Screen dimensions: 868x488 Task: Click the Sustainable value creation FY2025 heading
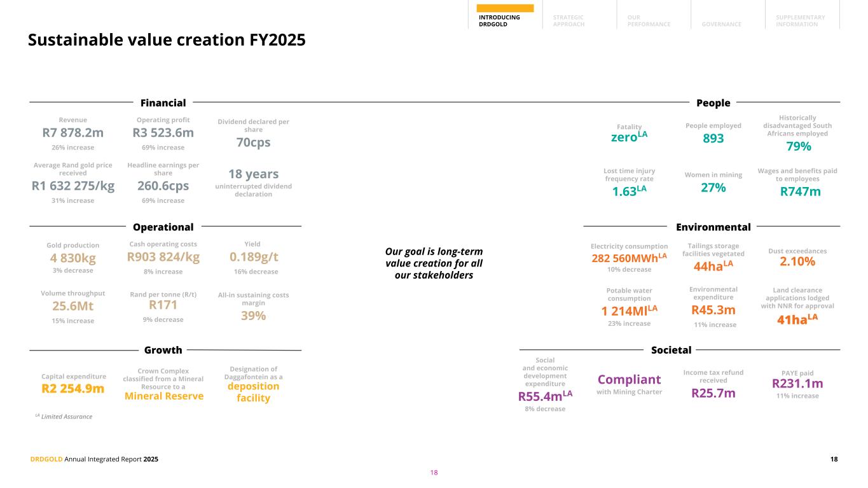tap(167, 40)
